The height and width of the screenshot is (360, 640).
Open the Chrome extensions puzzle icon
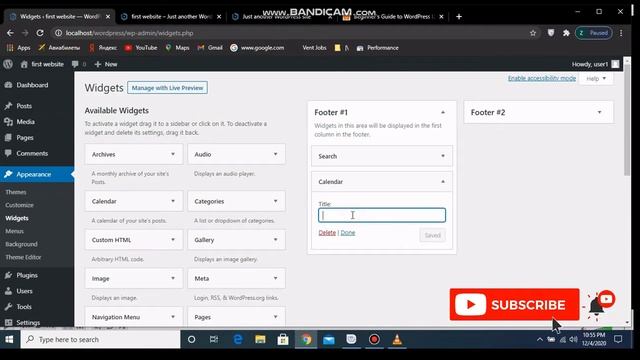click(x=566, y=33)
